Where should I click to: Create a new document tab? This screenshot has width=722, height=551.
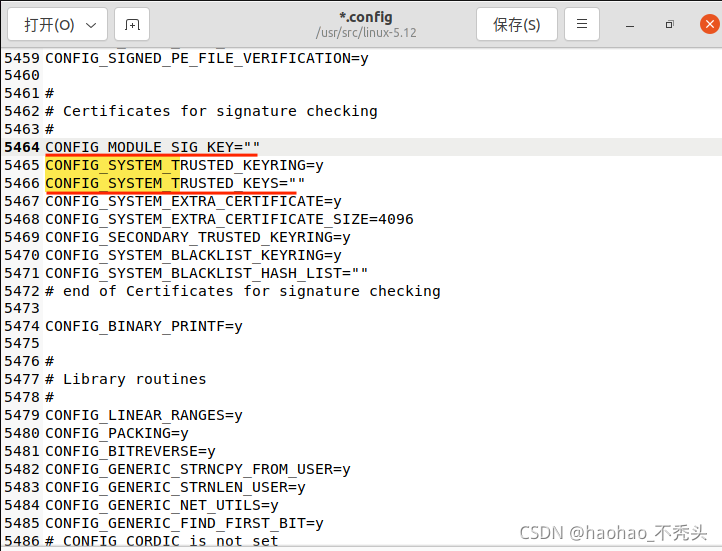click(133, 24)
